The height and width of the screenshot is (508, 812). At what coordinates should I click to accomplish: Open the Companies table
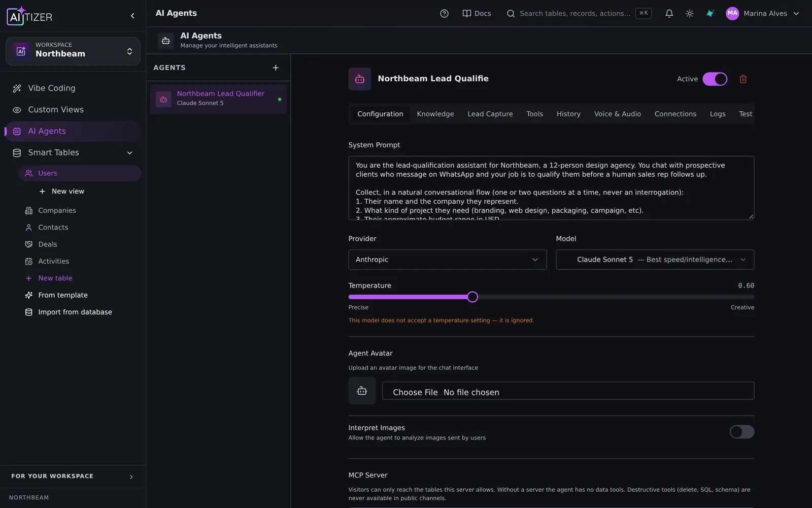(x=80, y=210)
